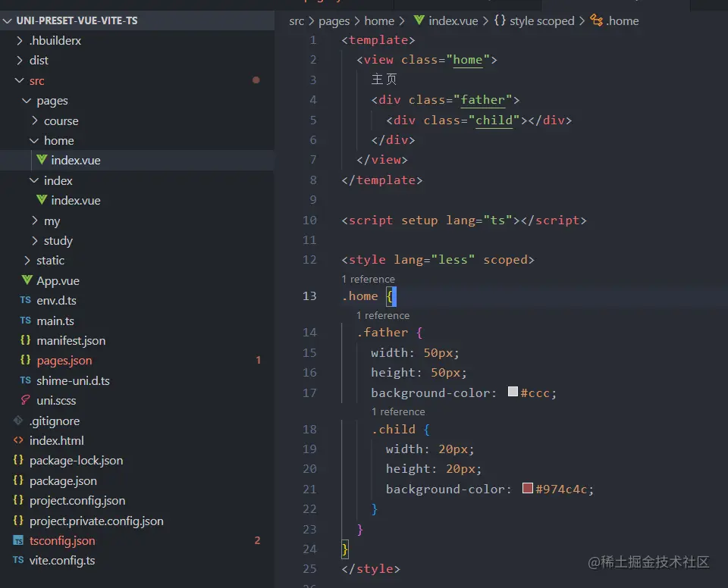The height and width of the screenshot is (588, 728).
Task: Open the #974c4c color picker swatch
Action: tap(528, 488)
